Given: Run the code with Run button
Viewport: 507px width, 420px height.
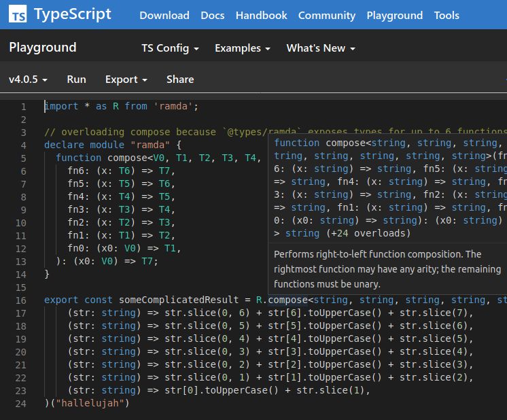Looking at the screenshot, I should point(76,80).
